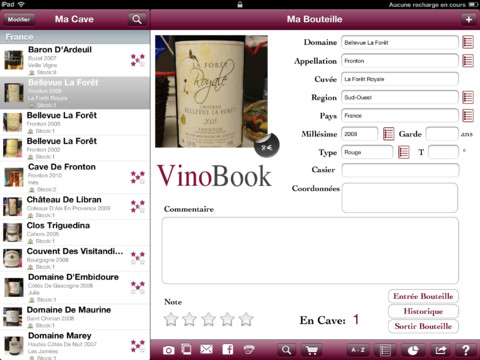Set note to three stars
This screenshot has width=480, height=360.
tap(209, 319)
